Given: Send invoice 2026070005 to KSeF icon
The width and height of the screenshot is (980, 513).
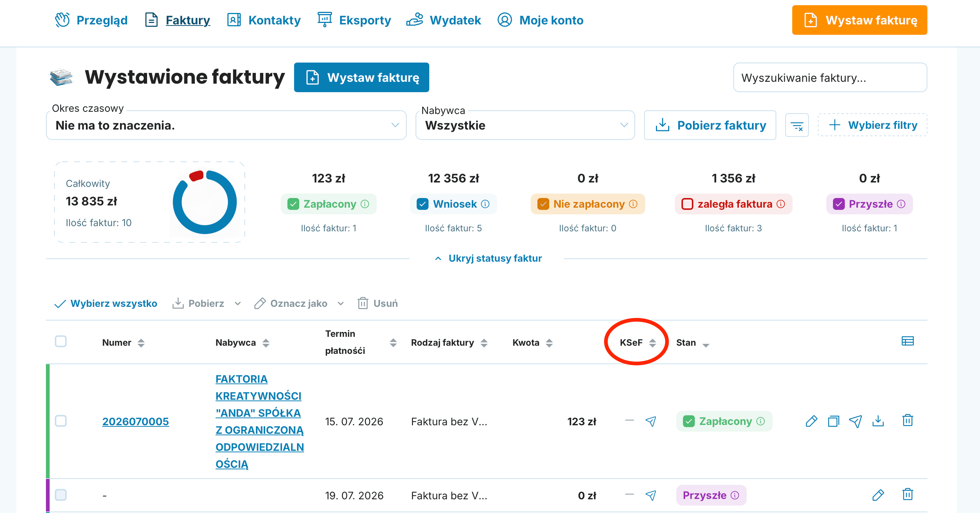Looking at the screenshot, I should (650, 421).
